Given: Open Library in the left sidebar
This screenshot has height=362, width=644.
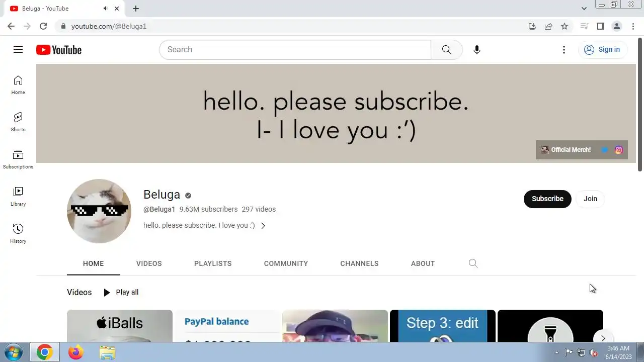Looking at the screenshot, I should (x=18, y=197).
